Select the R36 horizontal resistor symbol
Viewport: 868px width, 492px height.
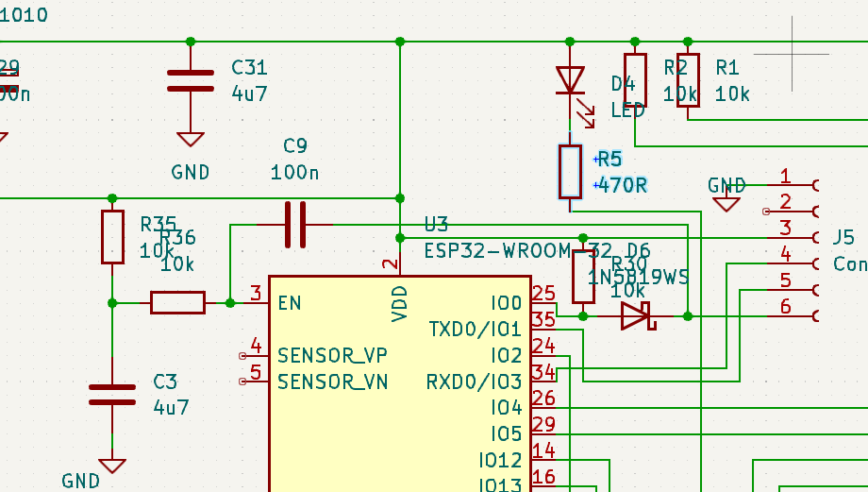coord(177,303)
